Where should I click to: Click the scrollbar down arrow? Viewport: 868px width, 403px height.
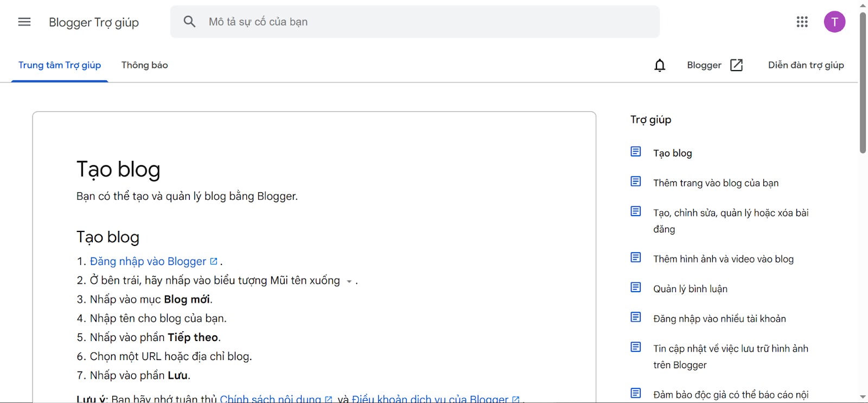(x=863, y=397)
